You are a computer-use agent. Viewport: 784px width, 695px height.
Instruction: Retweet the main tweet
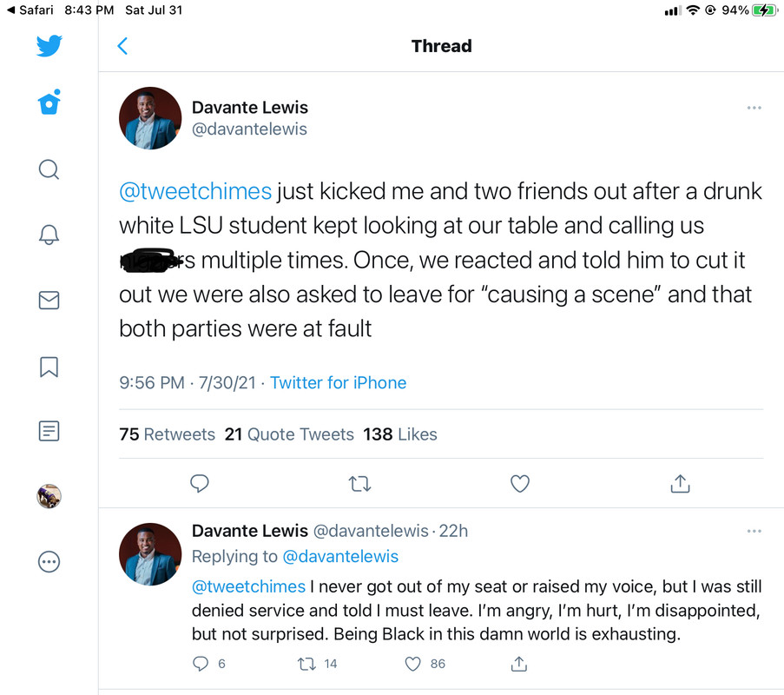coord(359,484)
